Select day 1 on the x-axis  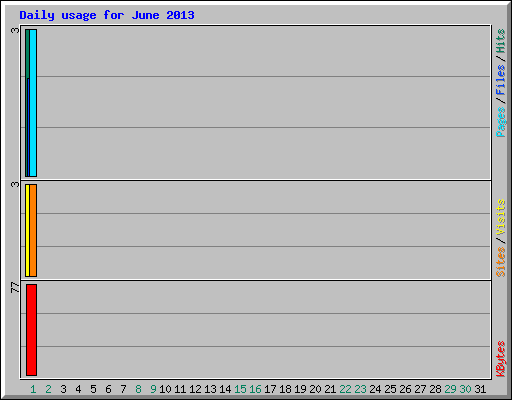pos(33,389)
